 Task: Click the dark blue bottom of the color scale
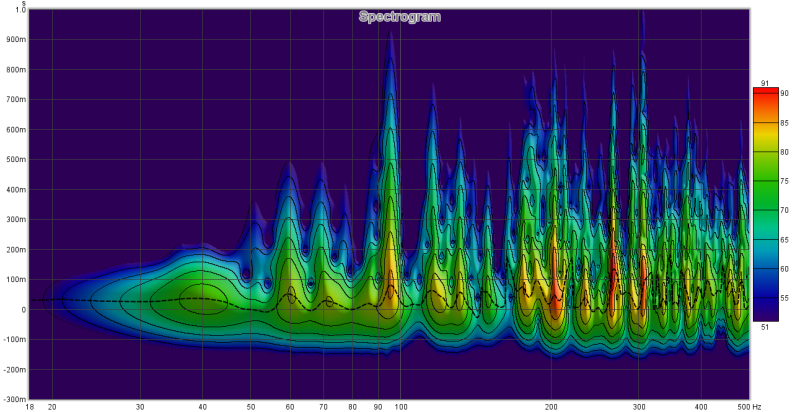tap(764, 310)
